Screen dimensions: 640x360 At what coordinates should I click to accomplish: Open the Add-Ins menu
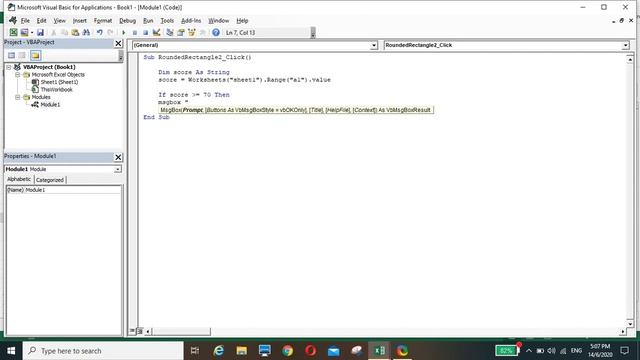191,20
